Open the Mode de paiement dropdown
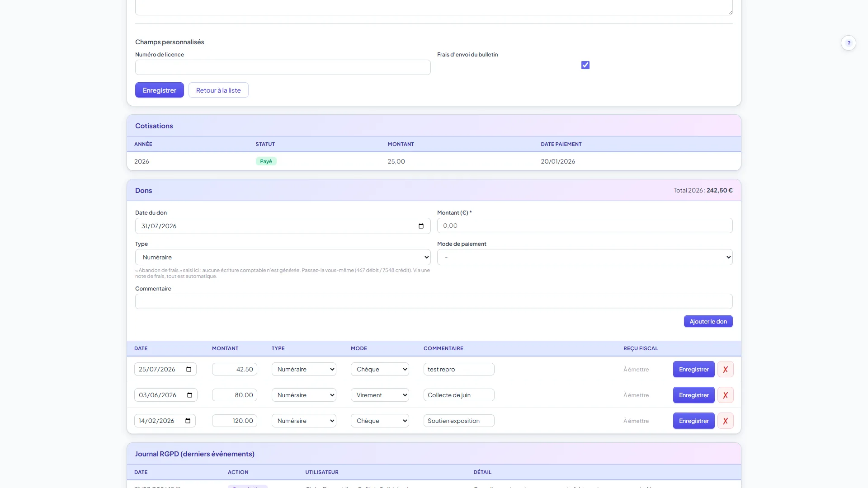This screenshot has height=488, width=868. 585,257
